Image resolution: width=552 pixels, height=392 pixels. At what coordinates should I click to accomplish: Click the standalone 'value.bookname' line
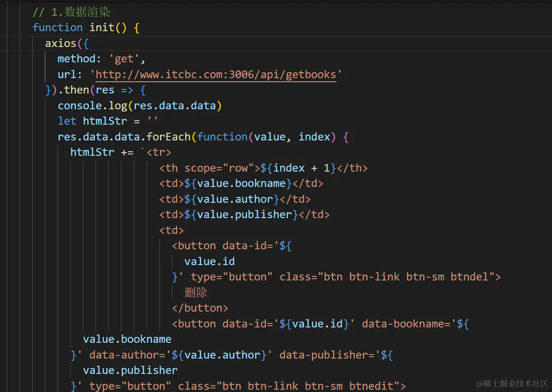(x=127, y=339)
